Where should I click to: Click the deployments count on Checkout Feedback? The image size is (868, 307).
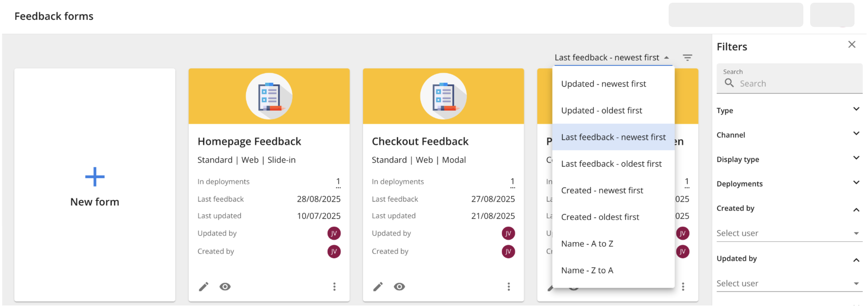[512, 181]
